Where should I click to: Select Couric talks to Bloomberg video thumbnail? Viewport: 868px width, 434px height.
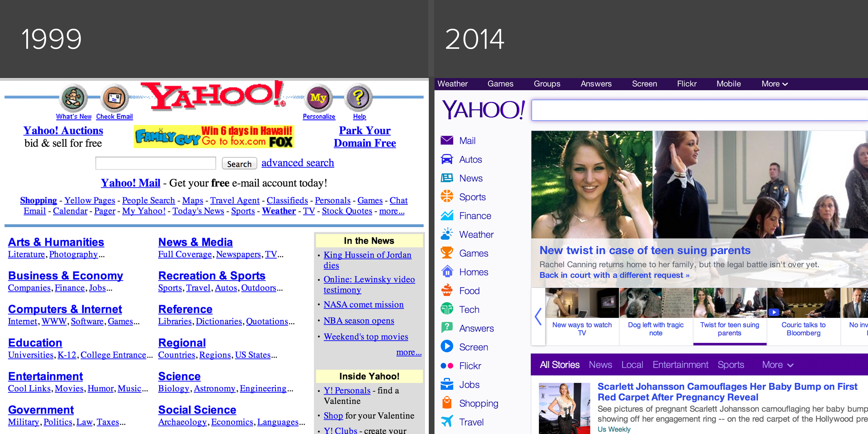click(803, 316)
